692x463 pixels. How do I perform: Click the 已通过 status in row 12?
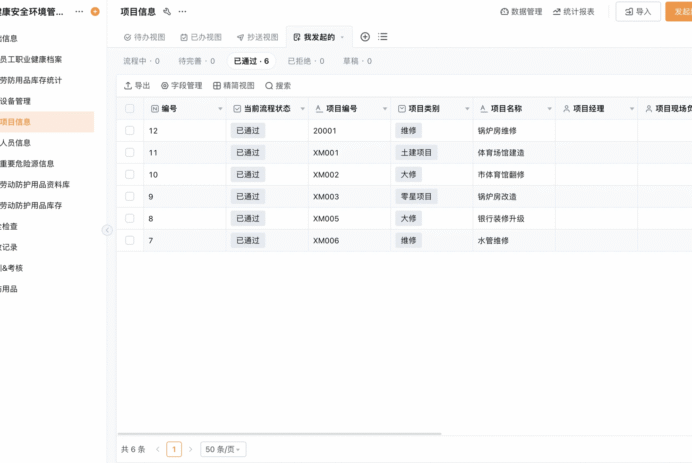click(248, 131)
